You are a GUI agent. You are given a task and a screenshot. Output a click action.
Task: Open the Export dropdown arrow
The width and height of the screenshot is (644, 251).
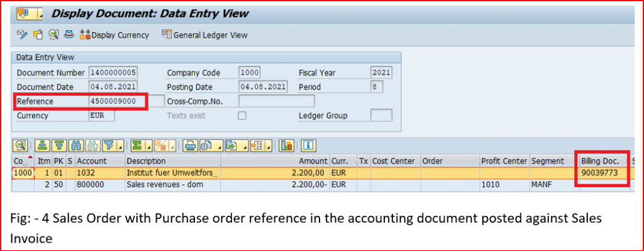tap(246, 146)
